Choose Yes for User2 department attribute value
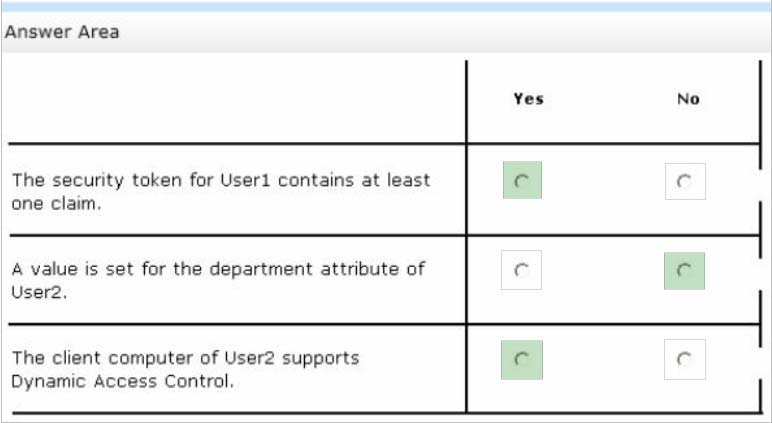This screenshot has width=772, height=423. [521, 270]
